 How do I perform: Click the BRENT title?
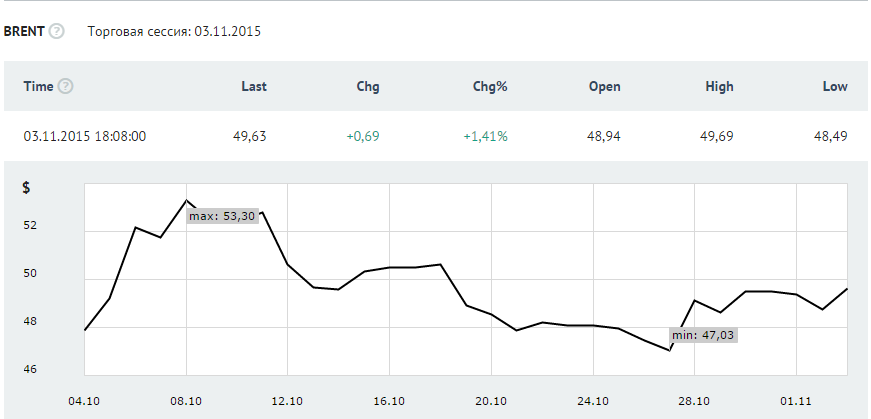coord(23,31)
